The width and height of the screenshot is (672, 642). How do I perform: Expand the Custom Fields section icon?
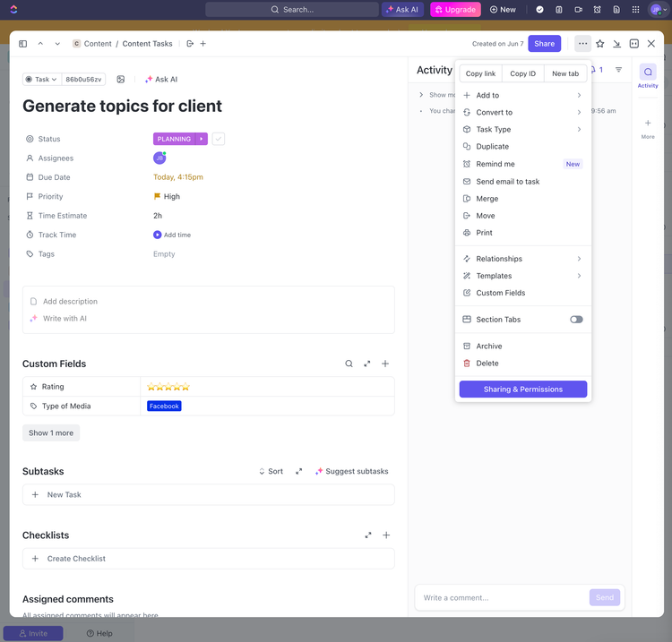pyautogui.click(x=366, y=364)
